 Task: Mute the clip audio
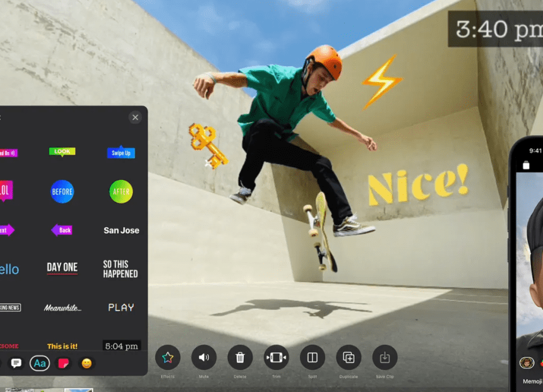(203, 357)
